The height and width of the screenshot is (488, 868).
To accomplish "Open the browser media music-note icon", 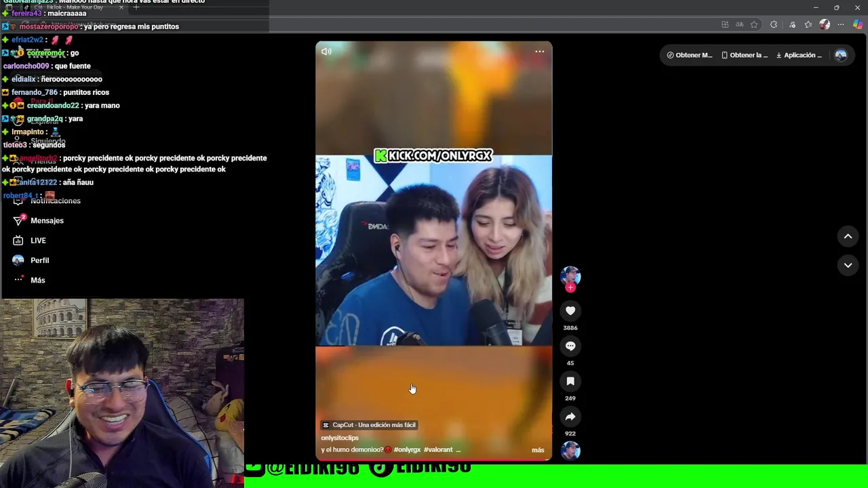I will pos(792,24).
